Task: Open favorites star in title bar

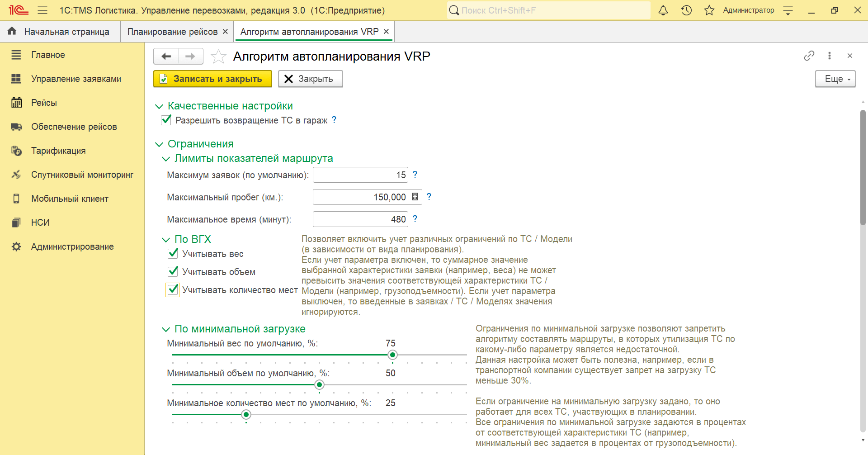Action: [709, 10]
